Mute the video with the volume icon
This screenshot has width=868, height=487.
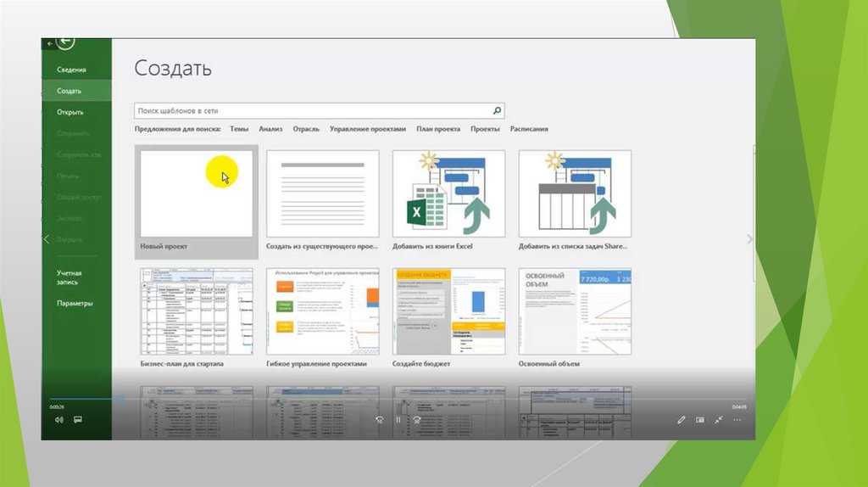pos(59,420)
